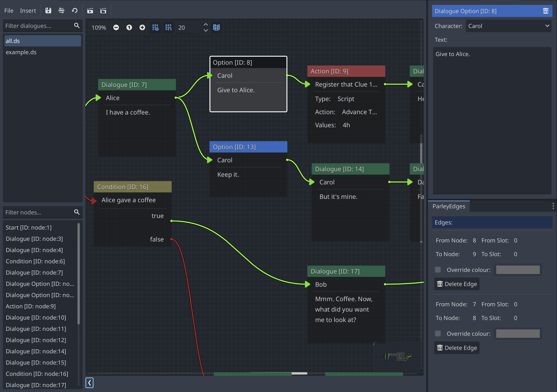Click the undo/reset icon in the toolbar

[x=75, y=10]
